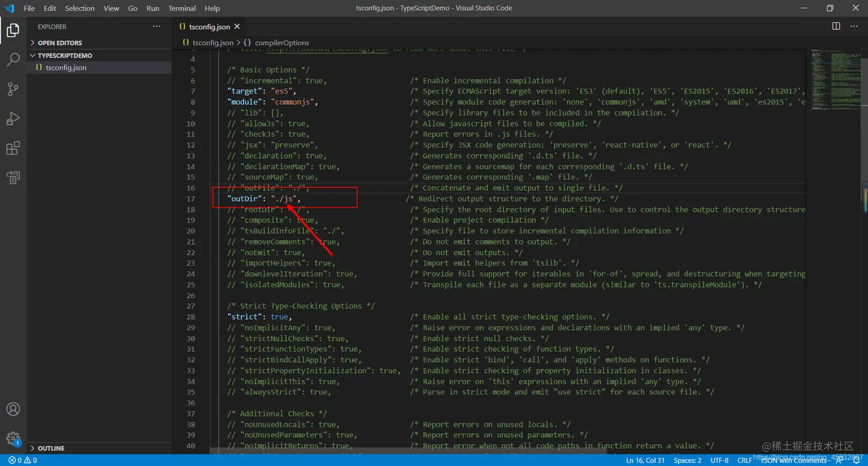The image size is (868, 466).
Task: Click the "Additional Checks" comment line
Action: coord(277,413)
